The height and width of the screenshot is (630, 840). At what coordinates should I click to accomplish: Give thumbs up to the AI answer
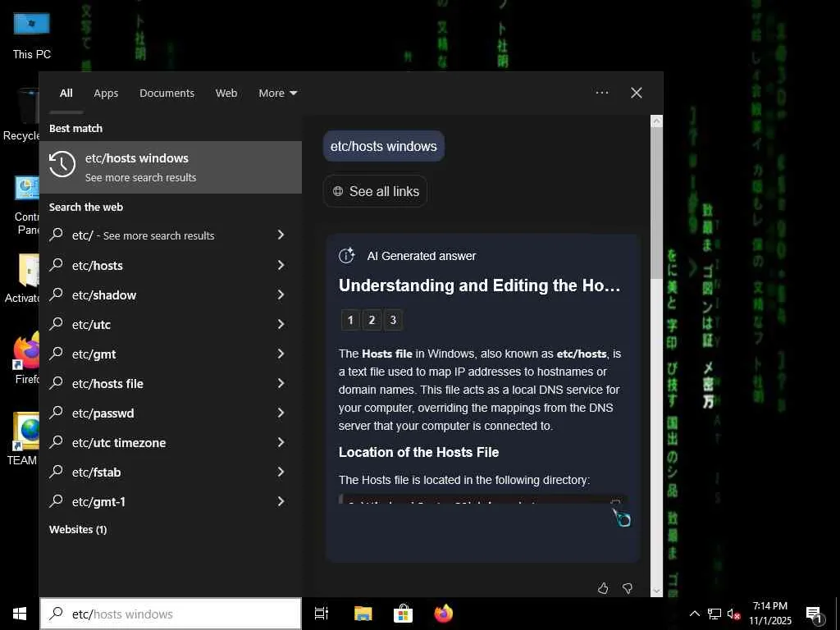pos(603,588)
